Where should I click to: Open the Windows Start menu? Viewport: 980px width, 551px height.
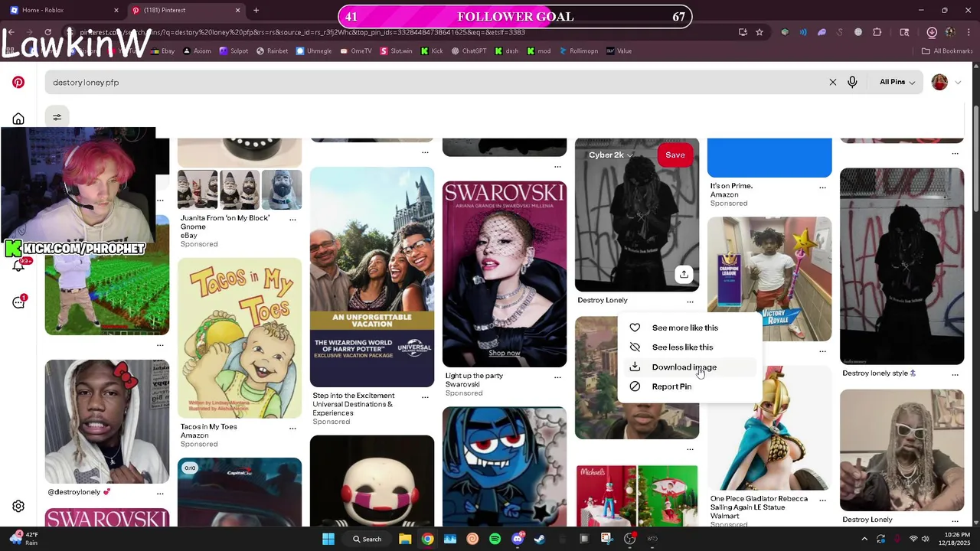pyautogui.click(x=328, y=539)
